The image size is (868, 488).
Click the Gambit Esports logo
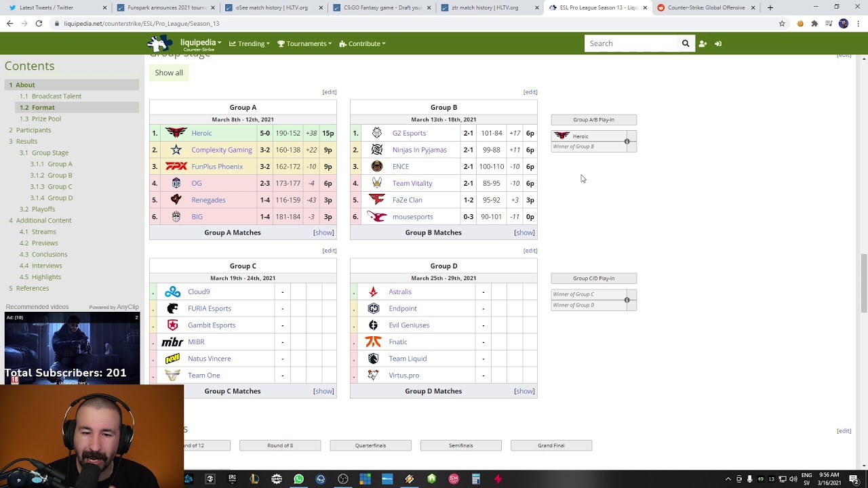coord(173,325)
